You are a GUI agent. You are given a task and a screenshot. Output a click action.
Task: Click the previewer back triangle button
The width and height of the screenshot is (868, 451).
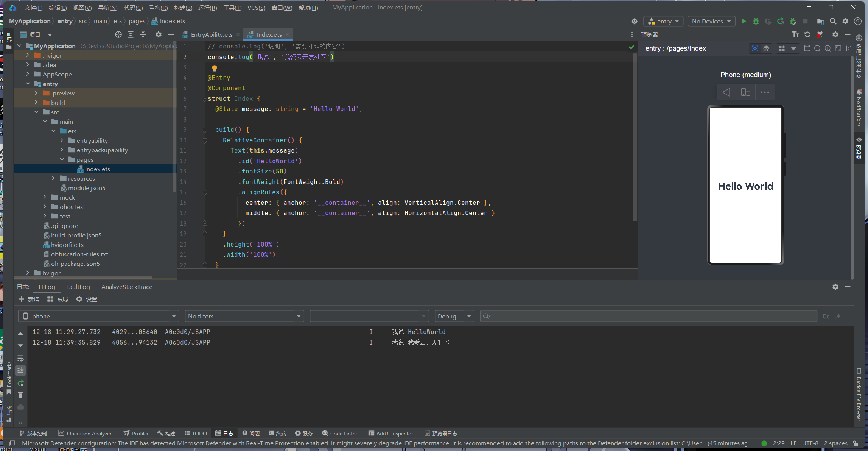726,92
